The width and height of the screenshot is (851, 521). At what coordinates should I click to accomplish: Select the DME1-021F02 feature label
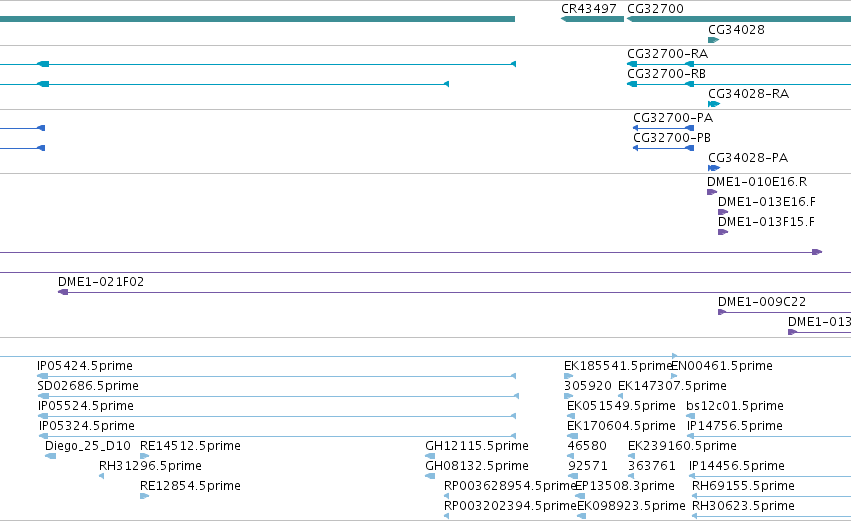click(101, 282)
